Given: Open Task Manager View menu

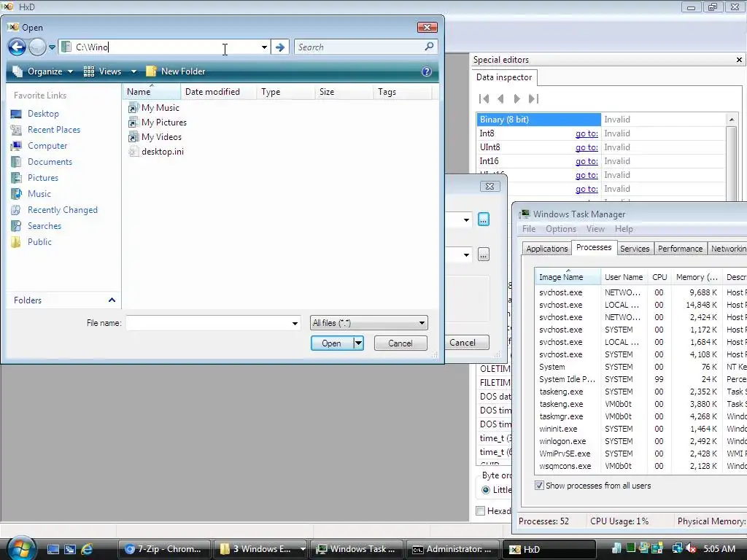Looking at the screenshot, I should click(595, 229).
